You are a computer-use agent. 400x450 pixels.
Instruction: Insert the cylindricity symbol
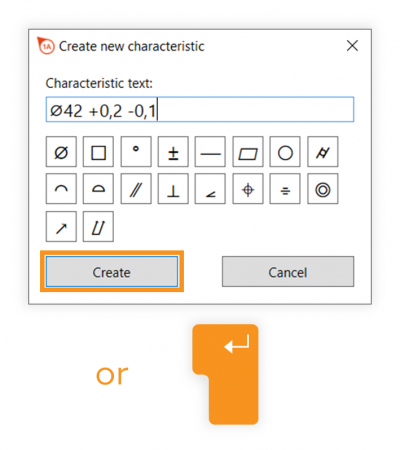click(323, 152)
